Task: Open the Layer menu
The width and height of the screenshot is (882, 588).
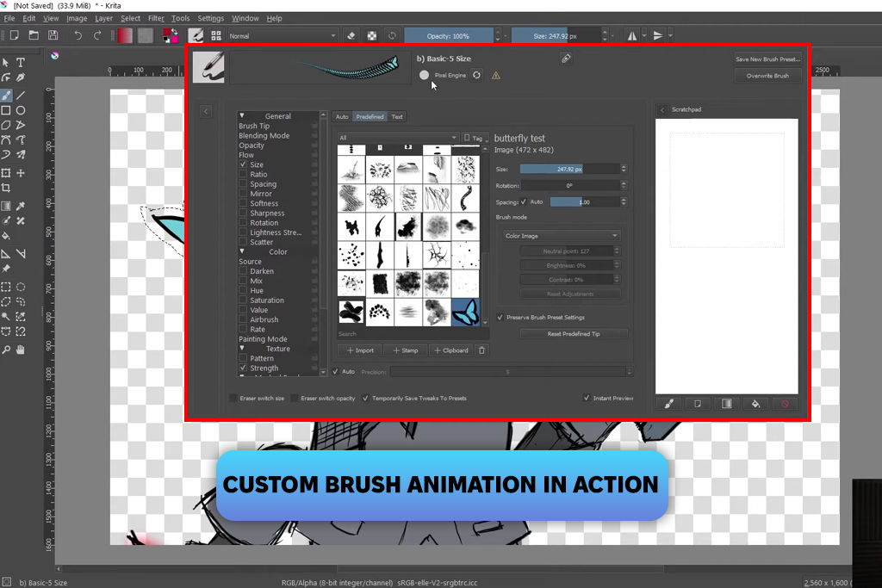Action: (x=103, y=19)
